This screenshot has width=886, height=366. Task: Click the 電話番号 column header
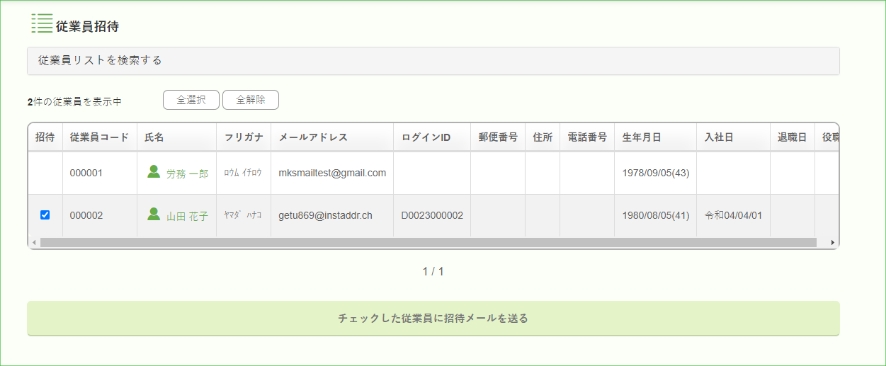click(x=587, y=137)
